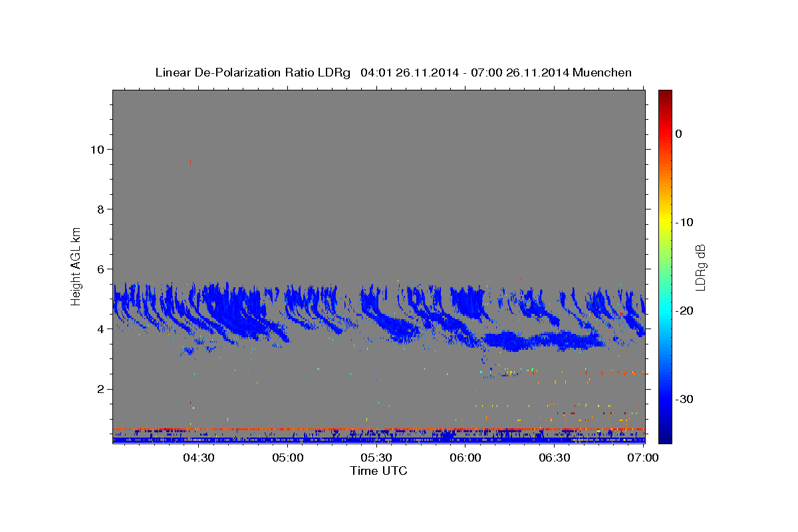Image resolution: width=798 pixels, height=532 pixels.
Task: Click the 07:00 time tick label
Action: (x=644, y=458)
